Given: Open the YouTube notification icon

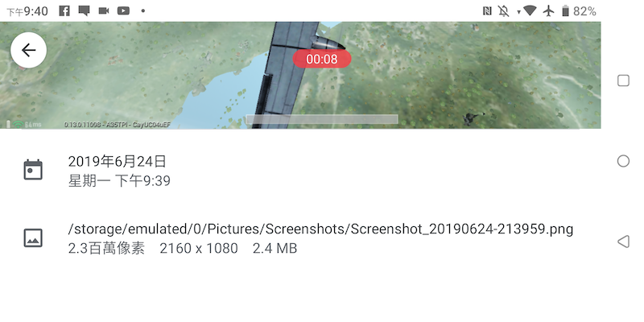Looking at the screenshot, I should point(123,10).
